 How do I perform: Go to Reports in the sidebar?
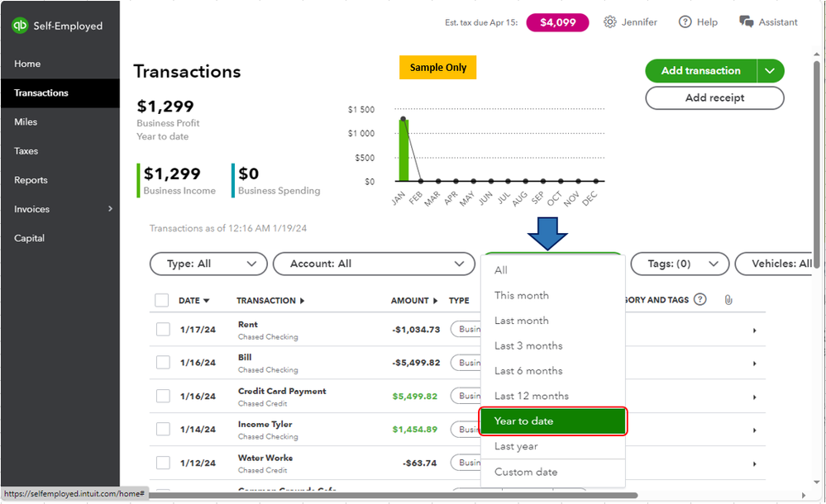[31, 180]
